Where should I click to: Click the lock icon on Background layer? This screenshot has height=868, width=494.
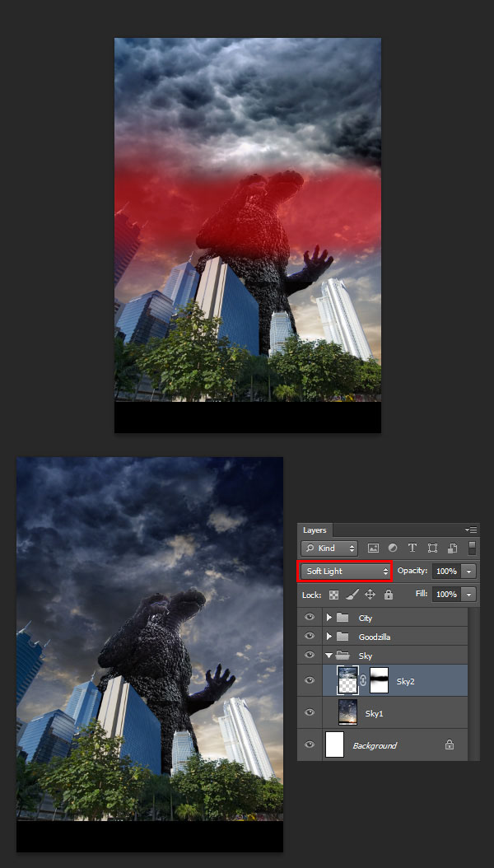pyautogui.click(x=450, y=745)
